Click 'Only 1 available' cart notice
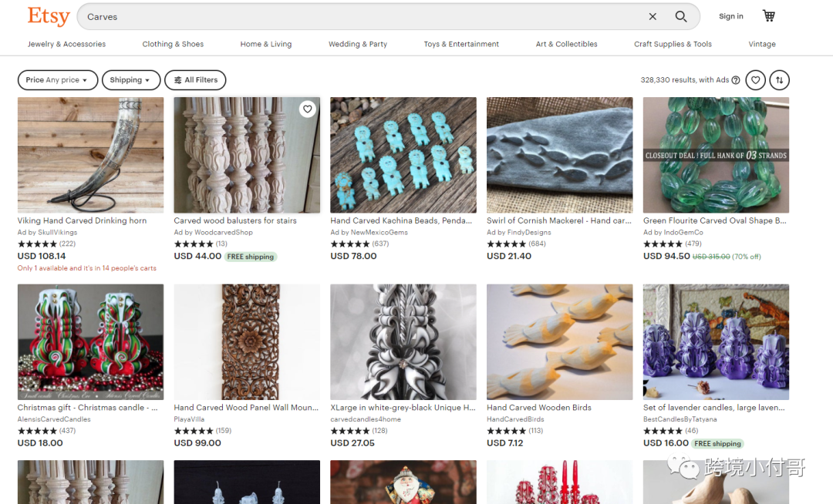 tap(87, 268)
